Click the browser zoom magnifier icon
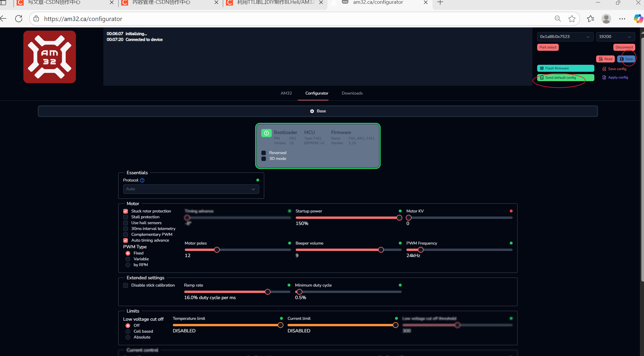 tap(558, 19)
